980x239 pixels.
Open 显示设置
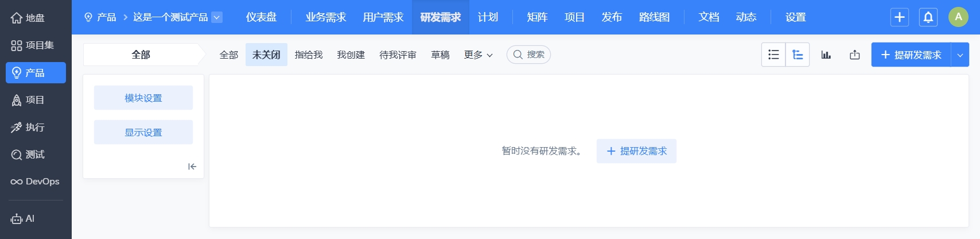coord(143,132)
